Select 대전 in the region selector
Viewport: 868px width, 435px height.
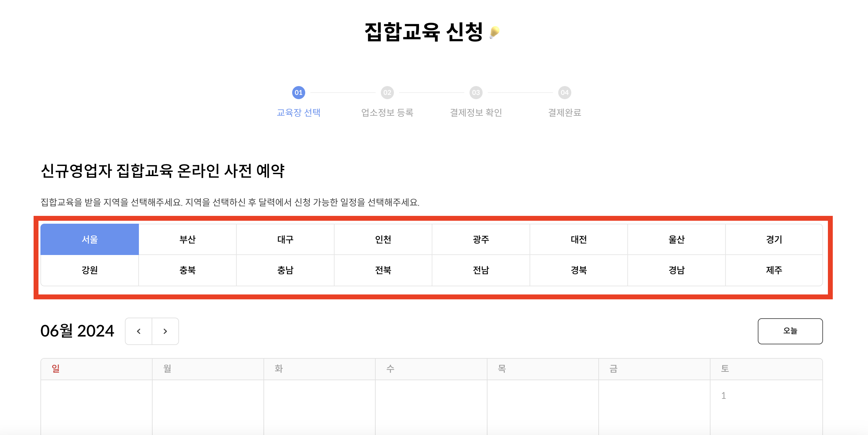pyautogui.click(x=578, y=239)
